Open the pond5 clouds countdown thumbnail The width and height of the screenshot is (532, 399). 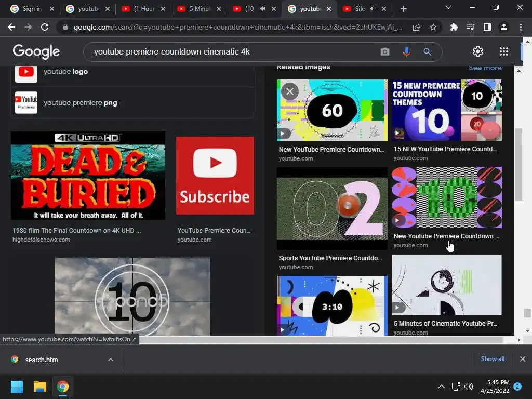132,296
